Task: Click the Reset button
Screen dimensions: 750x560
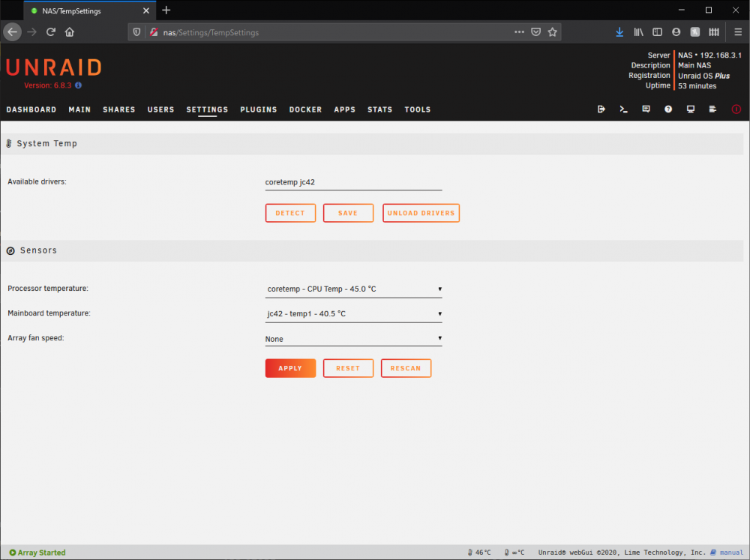Action: pos(348,368)
